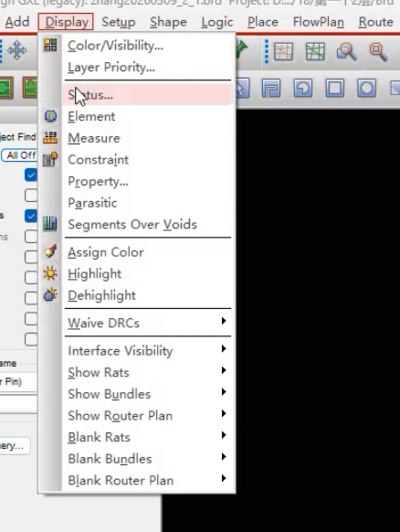400x532 pixels.
Task: Click the Color/Visibility grid icon
Action: click(x=50, y=45)
